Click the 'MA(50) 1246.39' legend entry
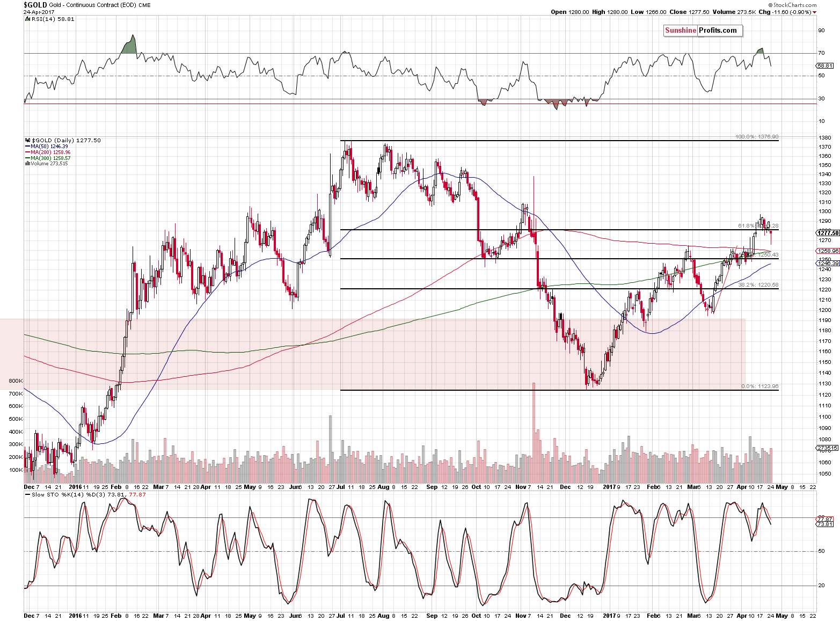840x621 pixels. pos(49,147)
